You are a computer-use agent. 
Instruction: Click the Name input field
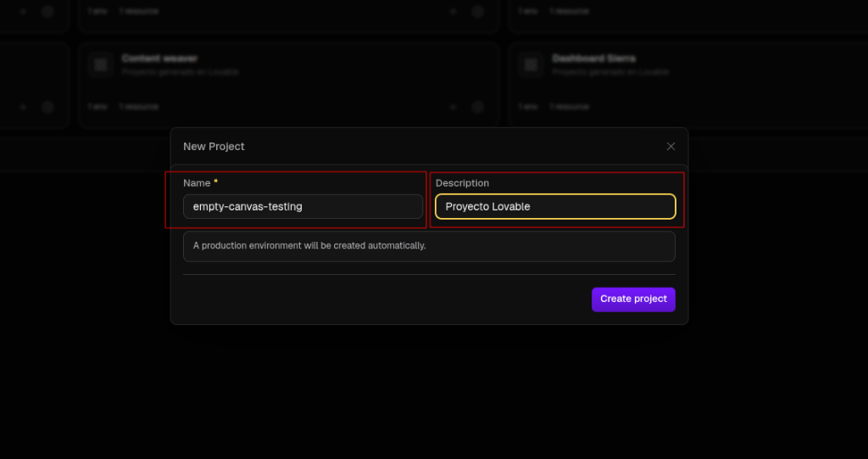[303, 206]
